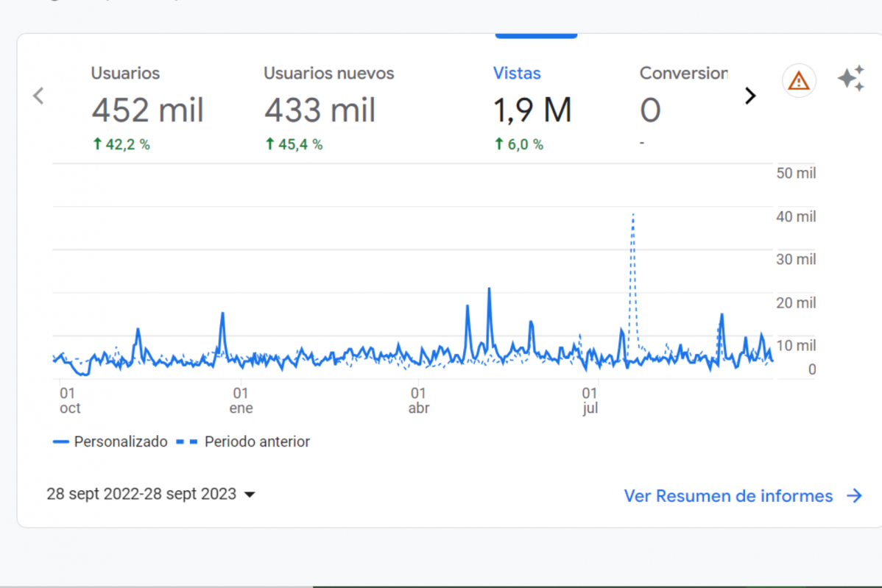The width and height of the screenshot is (882, 588).
Task: Click the arrow next to Ver Resumen de informes
Action: [855, 496]
